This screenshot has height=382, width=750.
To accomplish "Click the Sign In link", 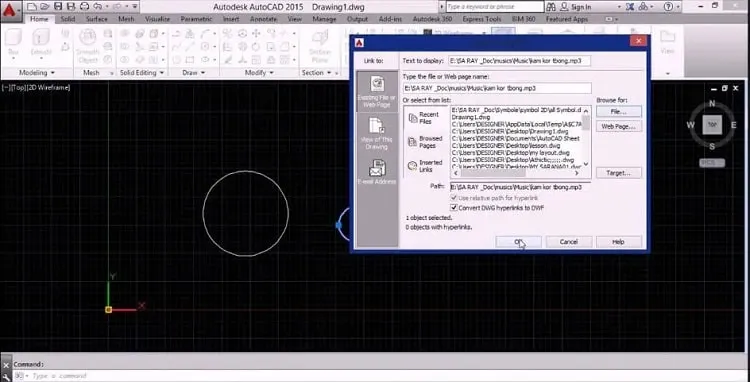I will 581,7.
